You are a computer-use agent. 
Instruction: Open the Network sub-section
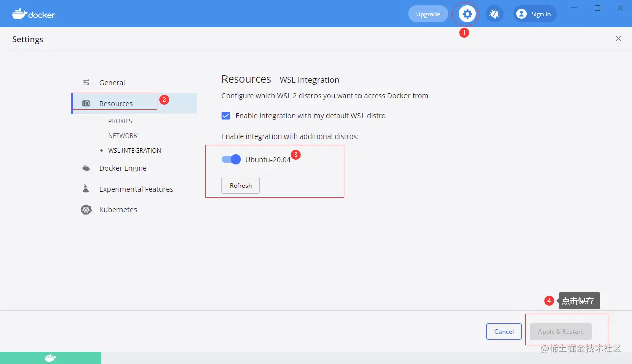pos(123,136)
